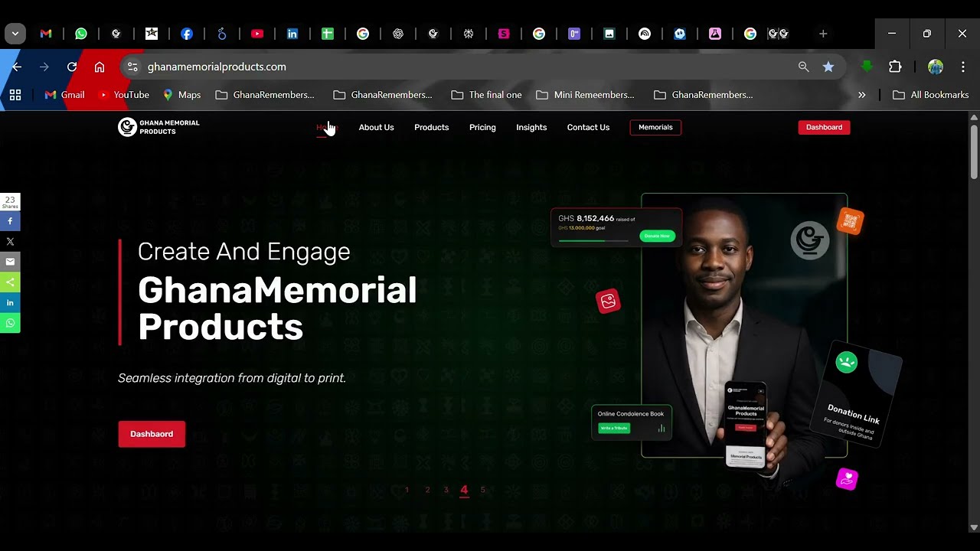Share page via WhatsApp sidebar icon

pos(10,323)
